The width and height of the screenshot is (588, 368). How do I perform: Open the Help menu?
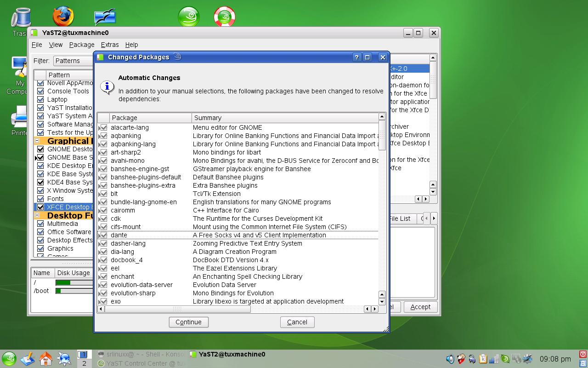tap(131, 45)
